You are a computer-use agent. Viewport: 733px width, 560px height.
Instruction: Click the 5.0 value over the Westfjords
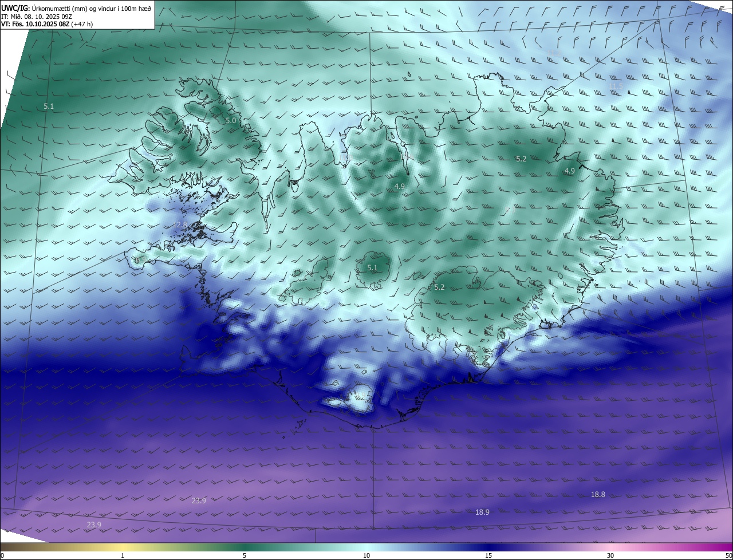(x=231, y=121)
